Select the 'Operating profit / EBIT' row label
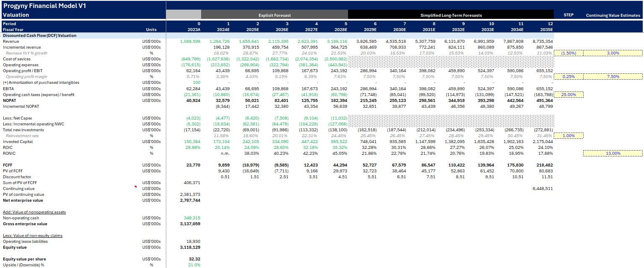Viewport: 644px width, 268px height. (x=23, y=71)
